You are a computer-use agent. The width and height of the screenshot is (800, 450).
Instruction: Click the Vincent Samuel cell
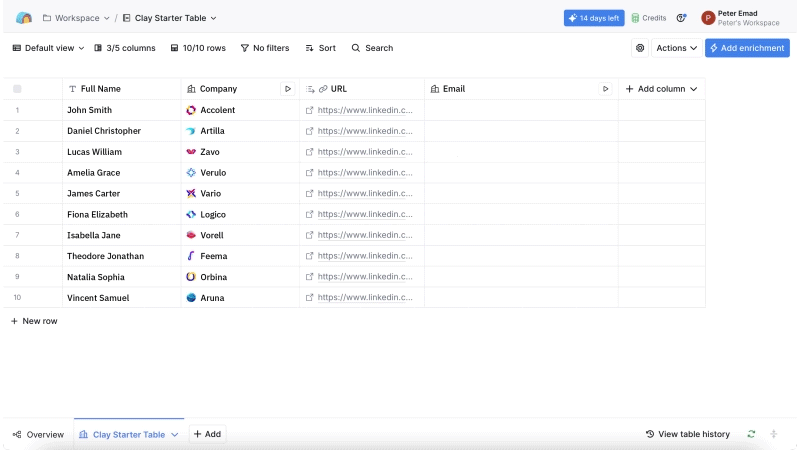[121, 298]
